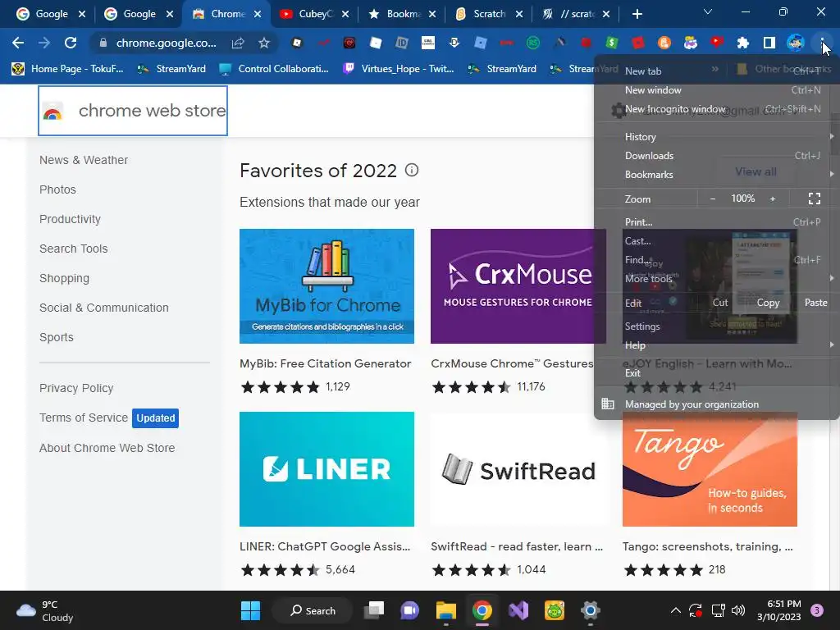This screenshot has height=630, width=840.
Task: Click the green dollar-sign extension icon
Action: (x=612, y=43)
